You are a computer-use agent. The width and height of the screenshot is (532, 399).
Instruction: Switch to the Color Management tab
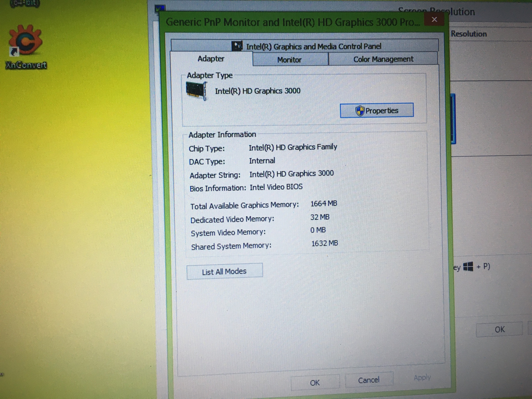click(x=383, y=59)
